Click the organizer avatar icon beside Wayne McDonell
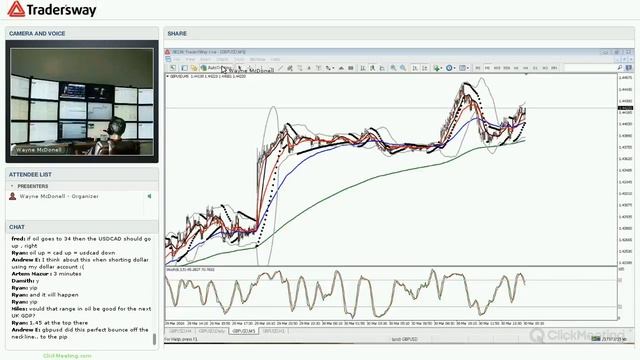Image resolution: width=640 pixels, height=360 pixels. tap(13, 196)
